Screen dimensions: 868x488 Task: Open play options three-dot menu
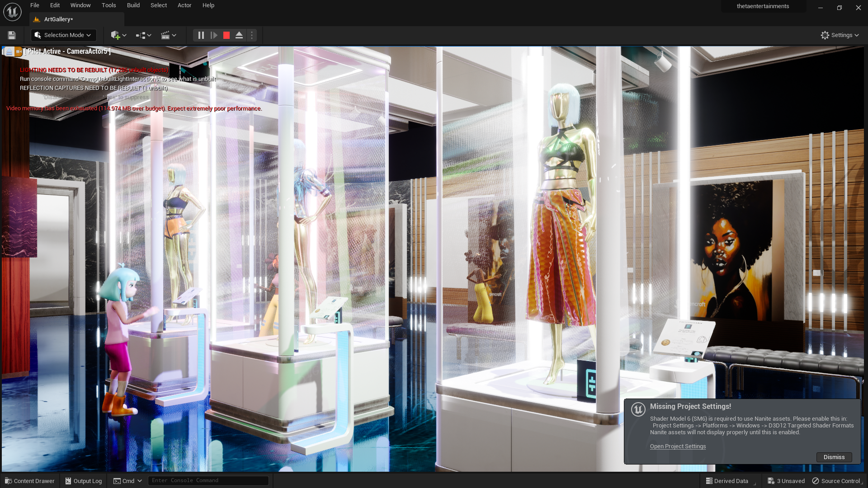tap(252, 35)
